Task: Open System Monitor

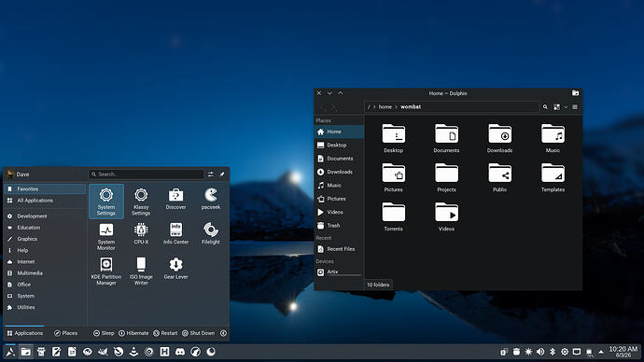Action: click(x=106, y=236)
